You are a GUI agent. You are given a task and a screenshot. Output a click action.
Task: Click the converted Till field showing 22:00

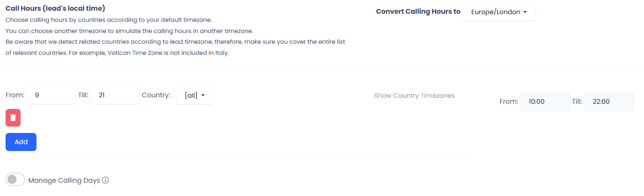click(609, 102)
